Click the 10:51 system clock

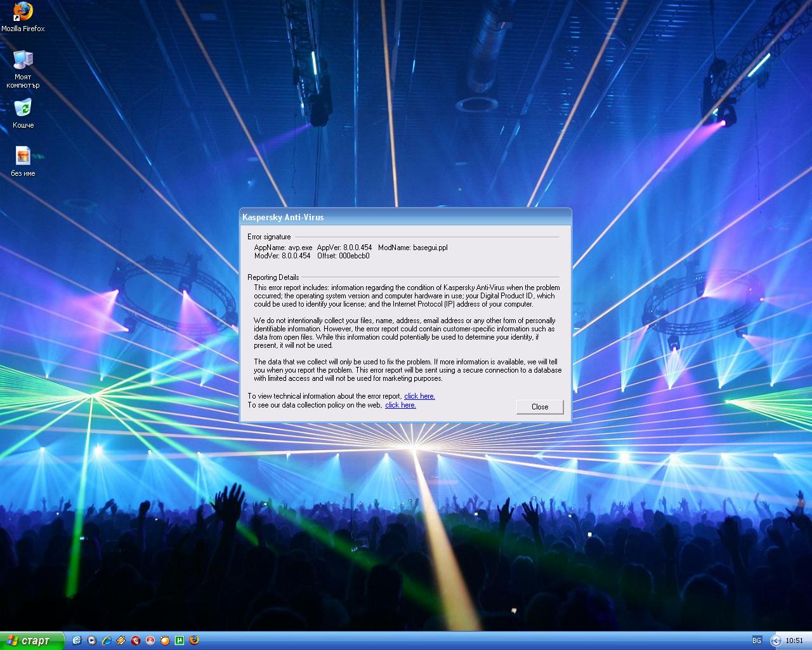[x=794, y=640]
